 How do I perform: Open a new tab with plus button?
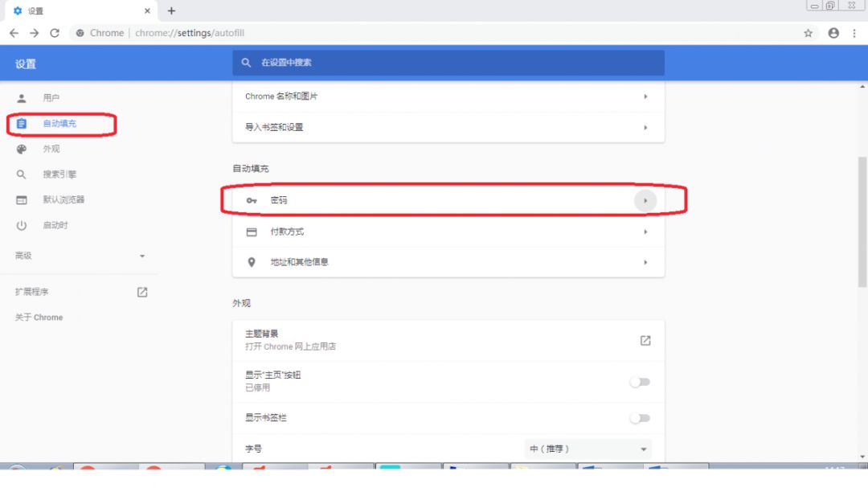pos(172,11)
